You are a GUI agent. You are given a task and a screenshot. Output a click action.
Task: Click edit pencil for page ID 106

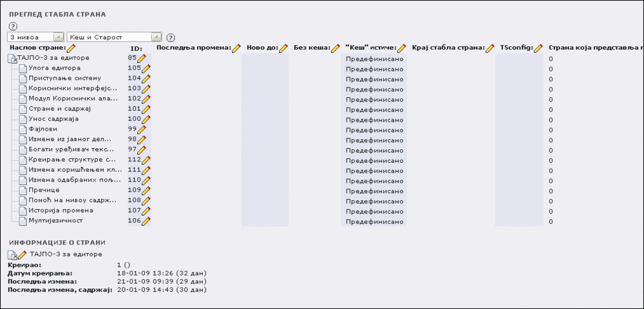(x=146, y=221)
